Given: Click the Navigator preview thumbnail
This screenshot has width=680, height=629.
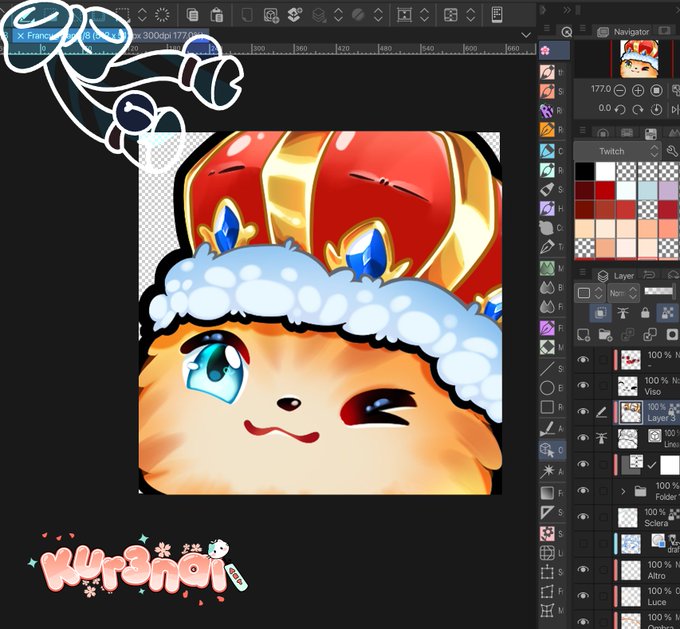Looking at the screenshot, I should click(x=639, y=59).
